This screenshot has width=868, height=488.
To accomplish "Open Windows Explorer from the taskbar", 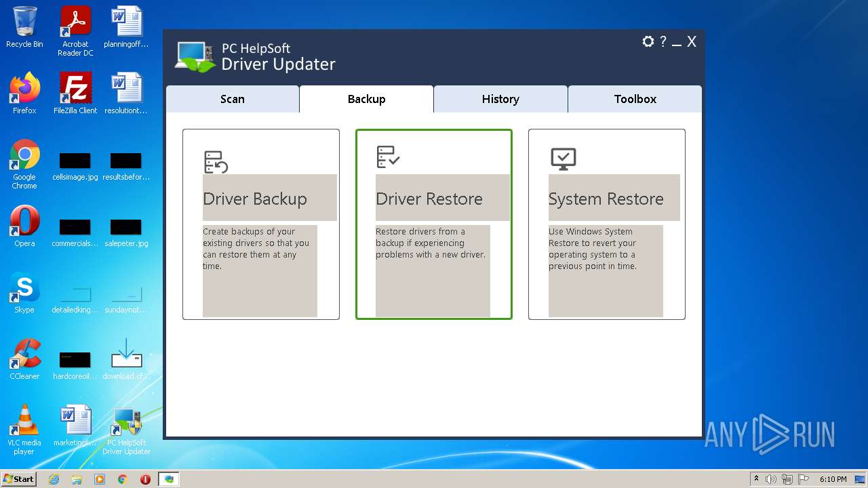I will point(77,479).
